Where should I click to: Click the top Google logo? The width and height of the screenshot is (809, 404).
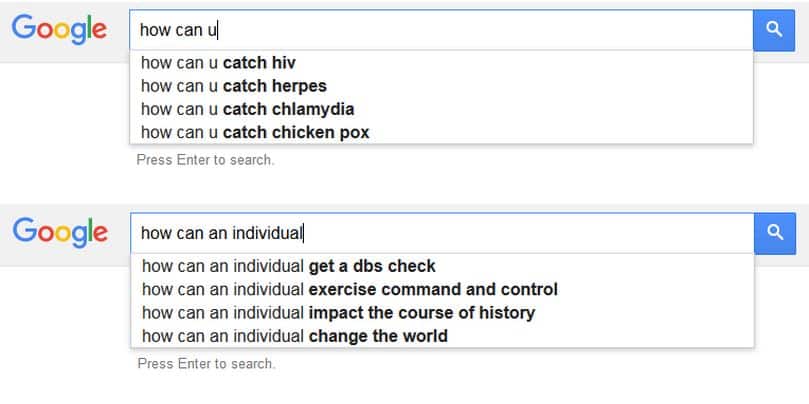coord(60,30)
